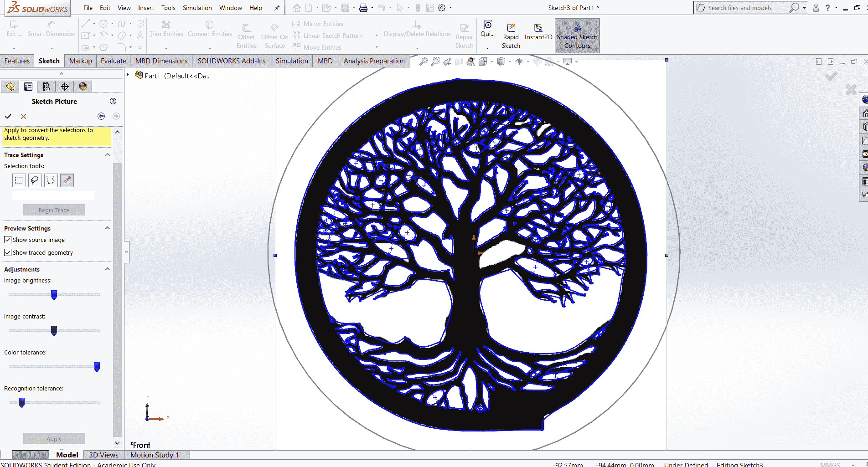Click the Apply button
The image size is (868, 467).
pos(54,439)
